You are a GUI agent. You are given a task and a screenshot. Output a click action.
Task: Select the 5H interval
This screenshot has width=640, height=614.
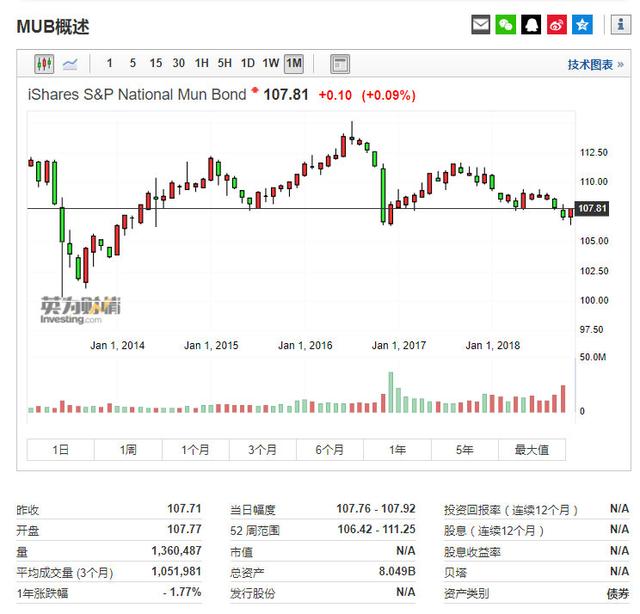click(224, 63)
